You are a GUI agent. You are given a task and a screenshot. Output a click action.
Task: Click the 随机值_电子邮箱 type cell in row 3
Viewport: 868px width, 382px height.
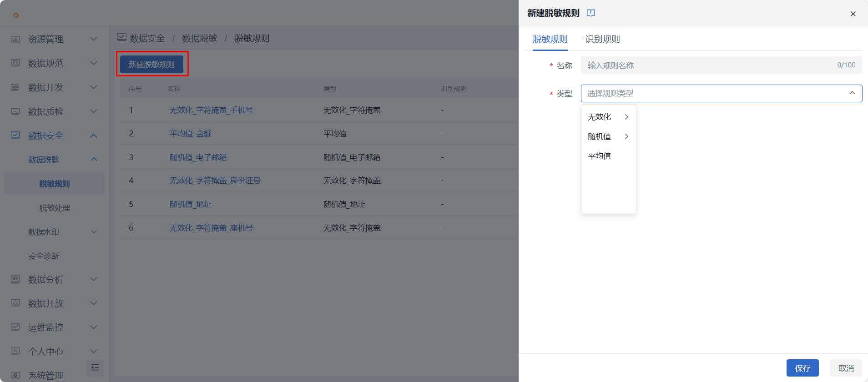point(352,157)
